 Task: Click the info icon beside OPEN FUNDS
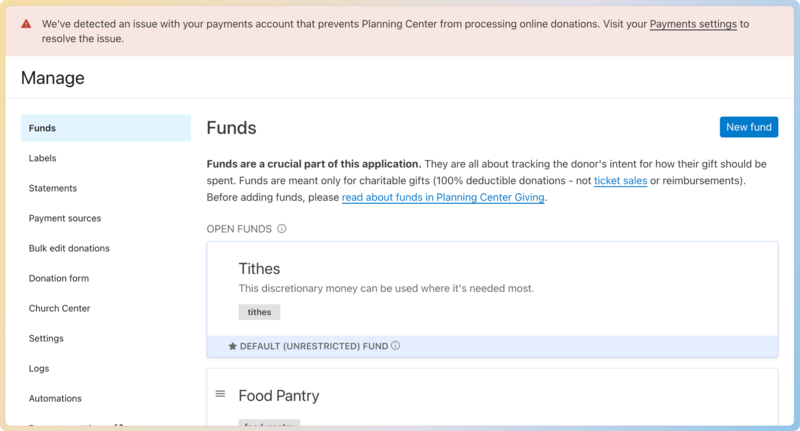coord(282,229)
